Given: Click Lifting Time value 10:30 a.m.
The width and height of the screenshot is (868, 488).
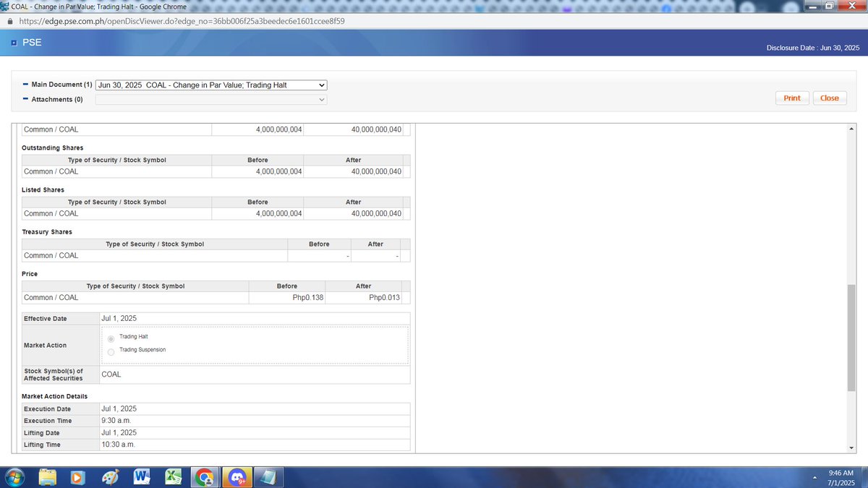Looking at the screenshot, I should pyautogui.click(x=119, y=445).
